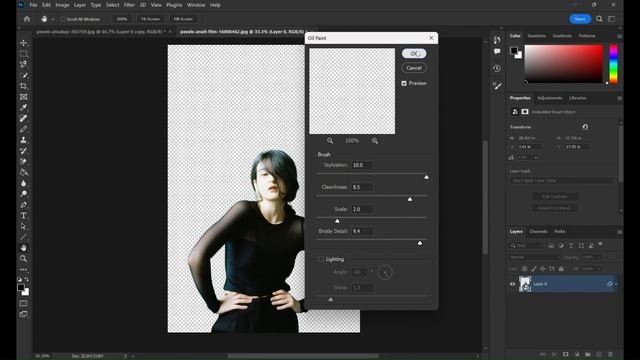The height and width of the screenshot is (360, 640).
Task: Open the Image menu
Action: [62, 5]
